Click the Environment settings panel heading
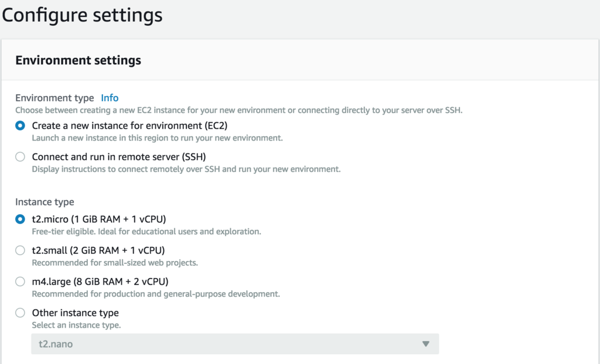Image resolution: width=600 pixels, height=364 pixels. tap(78, 60)
